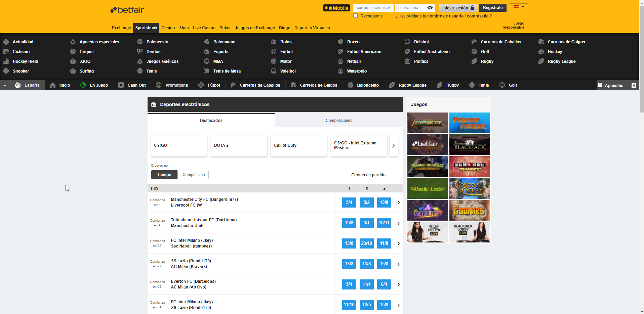Click the Actualidad globe icon
This screenshot has width=644, height=314.
(6, 42)
